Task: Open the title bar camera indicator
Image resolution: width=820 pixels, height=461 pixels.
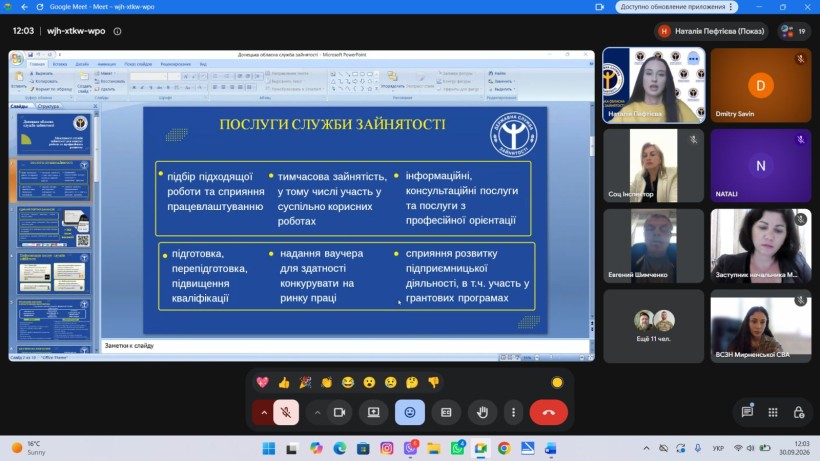Action: (599, 7)
